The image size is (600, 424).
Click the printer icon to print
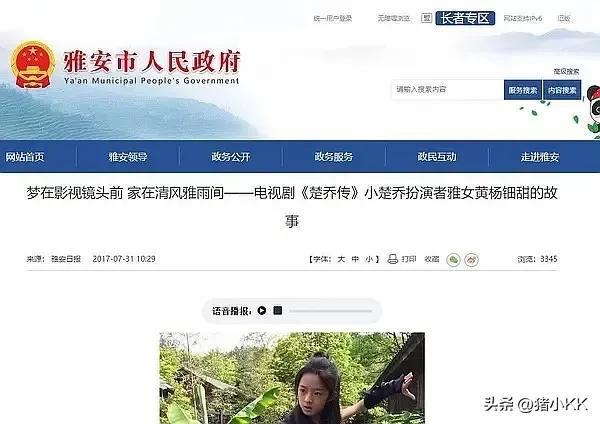pos(393,259)
